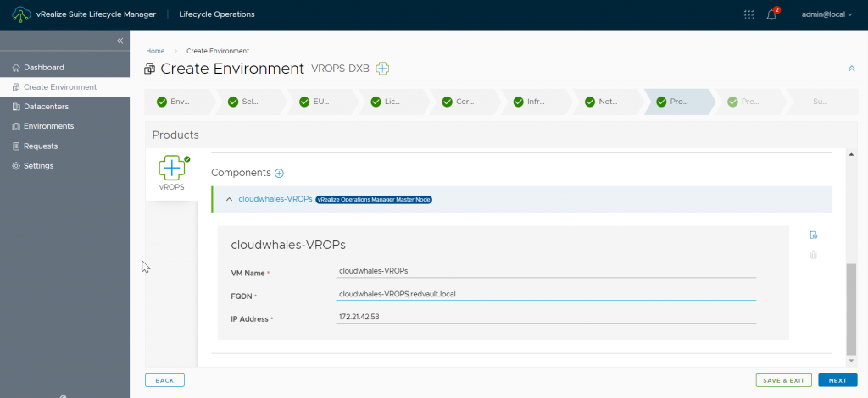868x398 pixels.
Task: Jump to the Infr... wizard step
Action: click(537, 102)
